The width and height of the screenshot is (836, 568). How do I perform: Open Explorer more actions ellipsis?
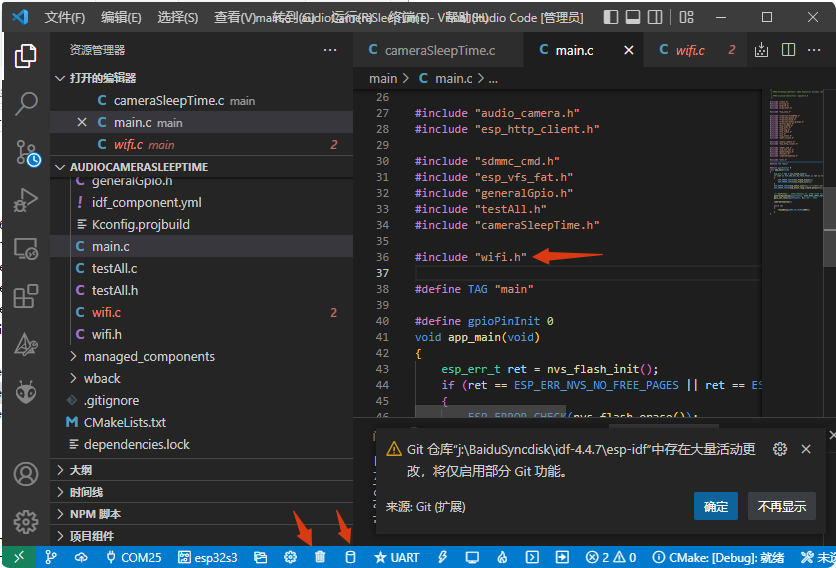pyautogui.click(x=330, y=50)
